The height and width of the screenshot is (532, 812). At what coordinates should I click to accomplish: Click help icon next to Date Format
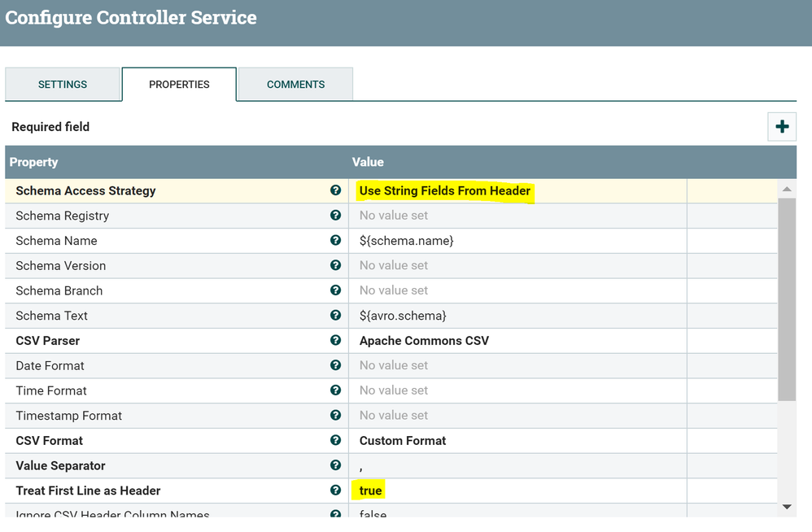pyautogui.click(x=335, y=365)
